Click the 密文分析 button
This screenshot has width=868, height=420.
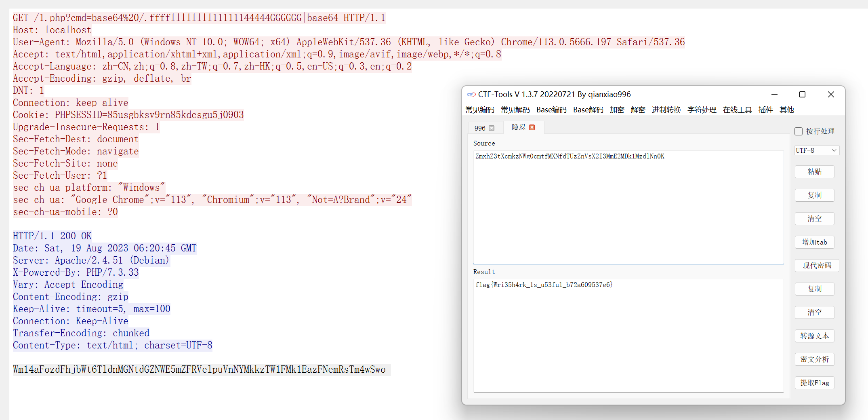(815, 359)
